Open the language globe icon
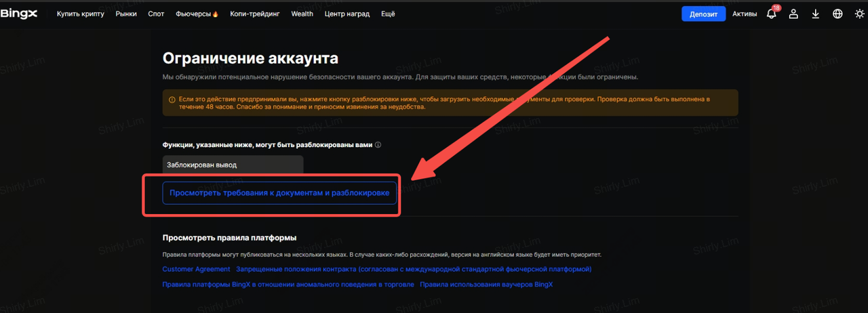Image resolution: width=868 pixels, height=313 pixels. point(837,14)
